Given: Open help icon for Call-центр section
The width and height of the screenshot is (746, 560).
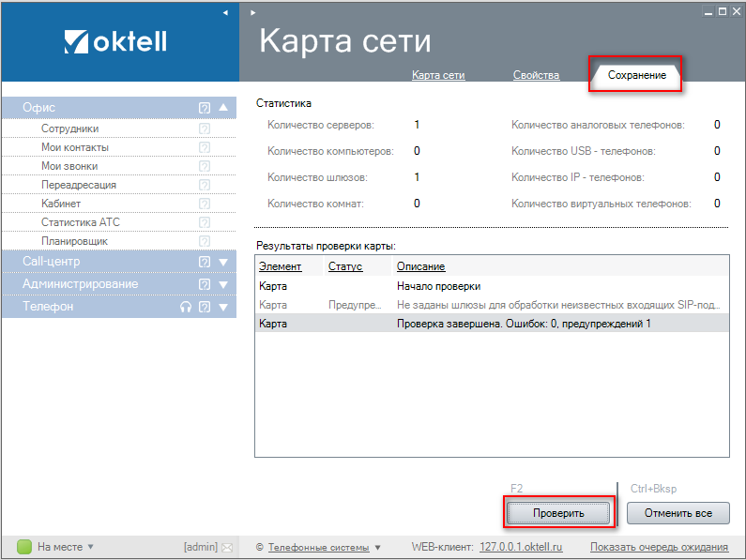Looking at the screenshot, I should coord(205,262).
